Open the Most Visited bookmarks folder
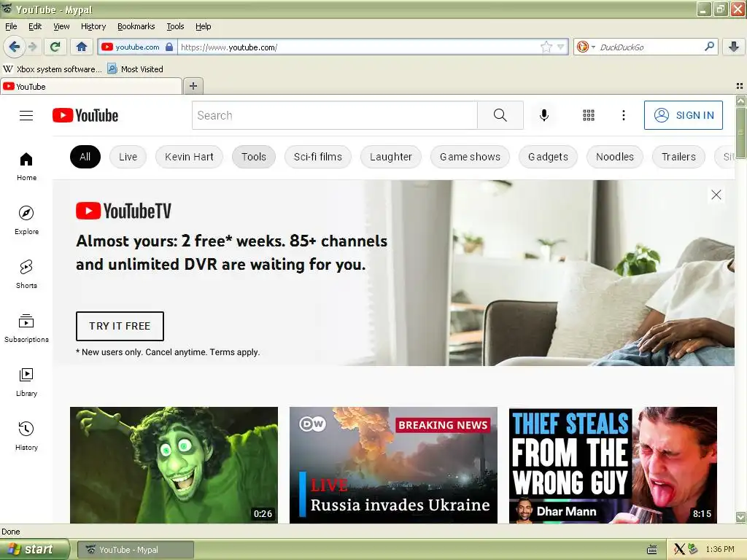The image size is (747, 560). pos(135,69)
